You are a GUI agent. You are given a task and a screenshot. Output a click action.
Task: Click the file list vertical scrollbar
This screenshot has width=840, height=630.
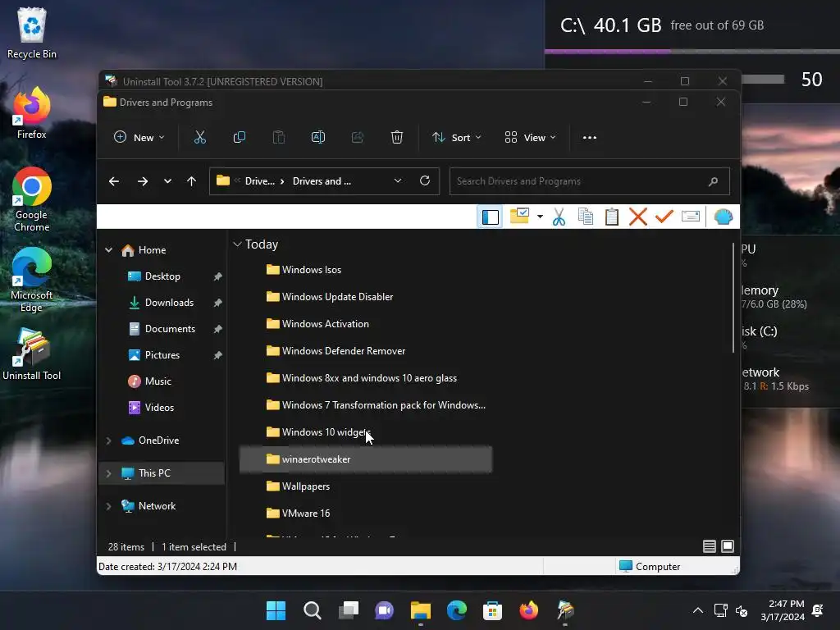(x=733, y=298)
